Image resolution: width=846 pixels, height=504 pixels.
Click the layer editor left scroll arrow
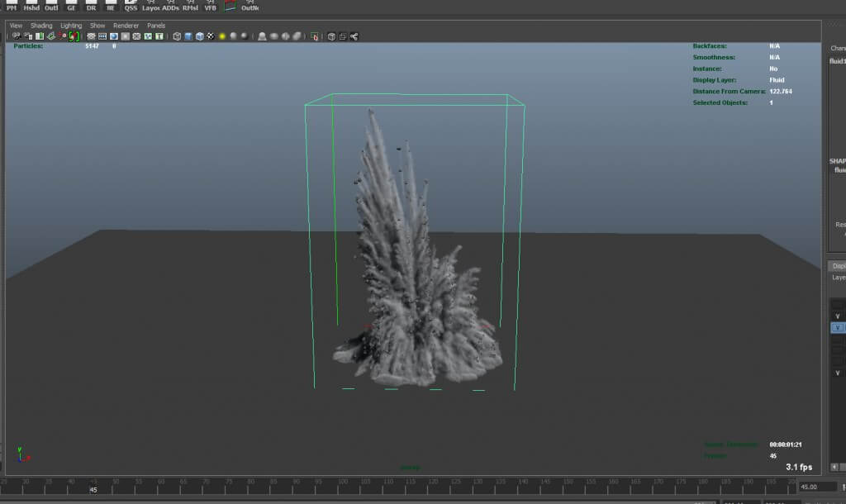pos(834,467)
